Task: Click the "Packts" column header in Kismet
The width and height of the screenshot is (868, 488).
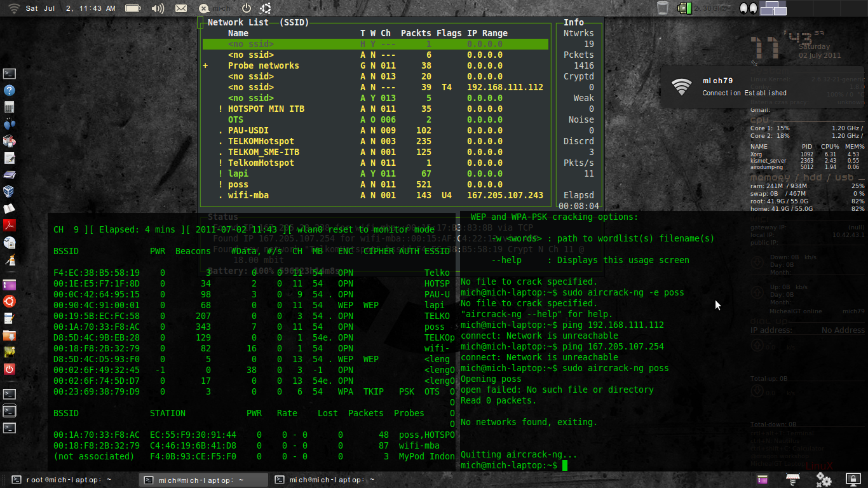Action: click(x=416, y=34)
